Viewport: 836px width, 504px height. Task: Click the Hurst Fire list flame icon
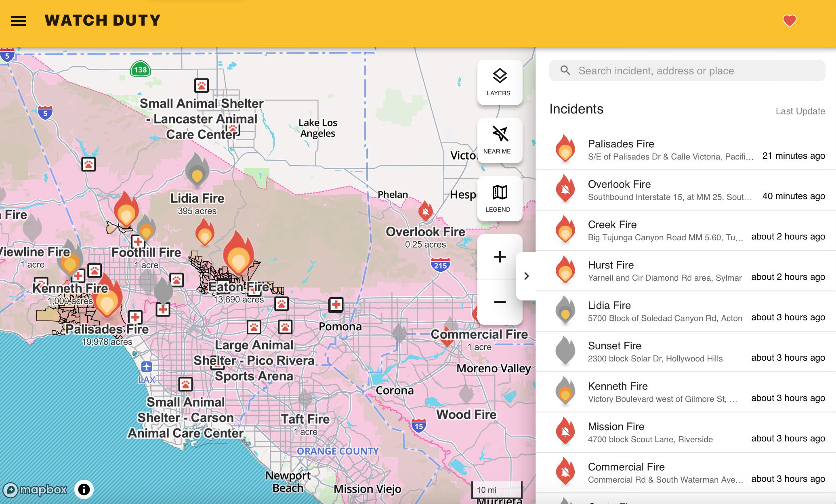click(565, 270)
